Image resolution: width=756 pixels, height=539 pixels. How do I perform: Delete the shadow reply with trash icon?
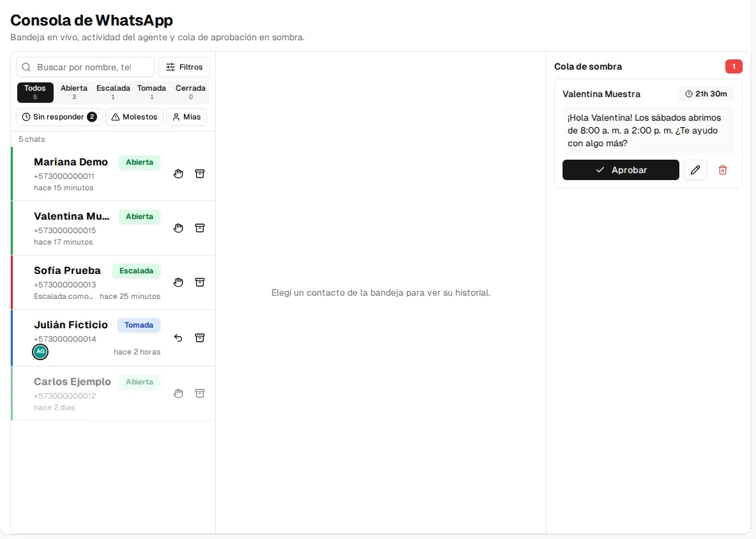coord(723,170)
